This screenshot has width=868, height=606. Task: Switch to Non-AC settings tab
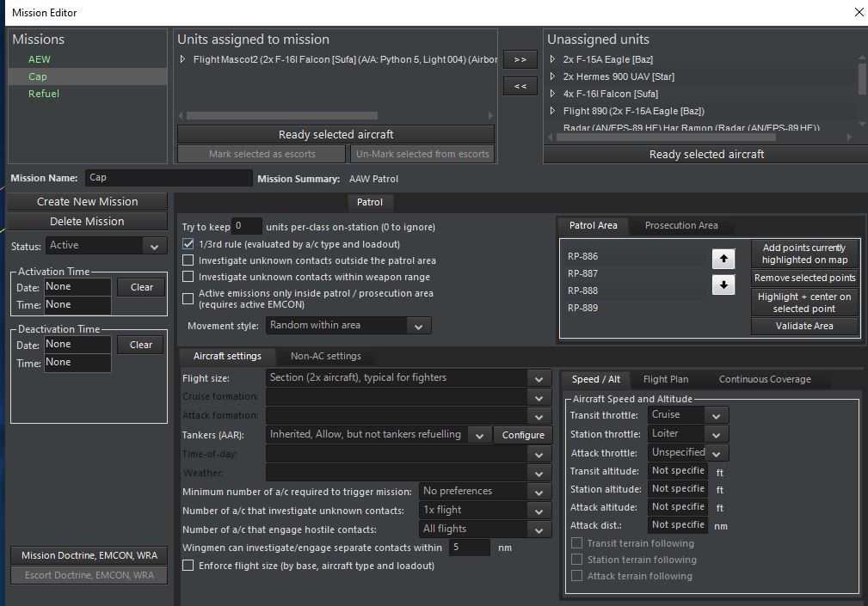[325, 356]
